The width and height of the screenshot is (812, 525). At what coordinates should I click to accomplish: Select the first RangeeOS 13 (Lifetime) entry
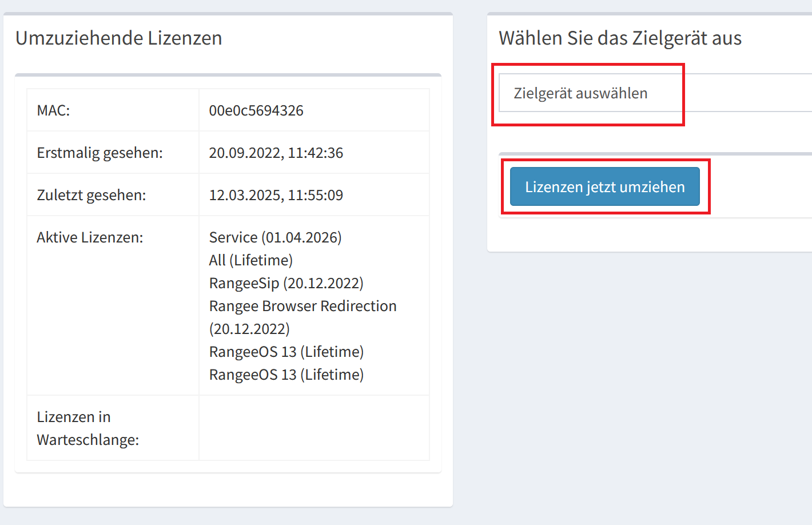click(286, 352)
